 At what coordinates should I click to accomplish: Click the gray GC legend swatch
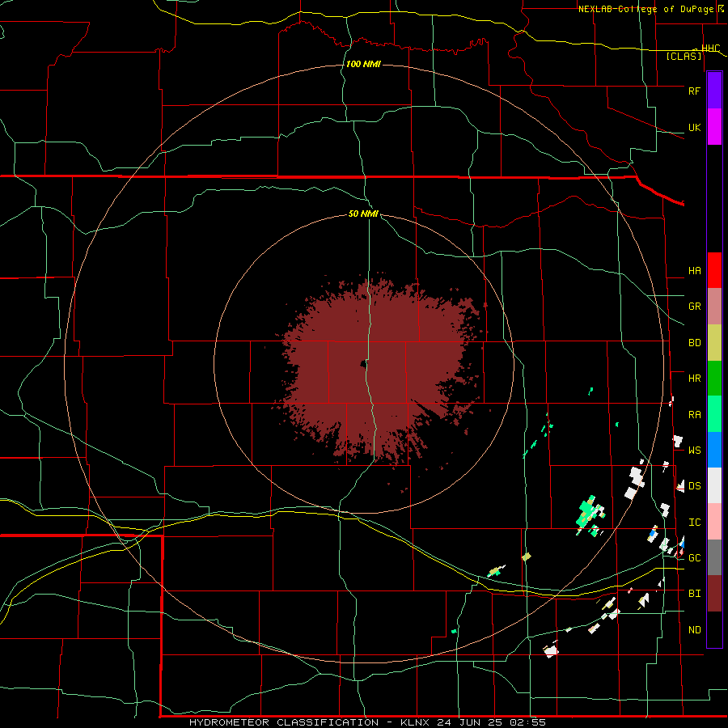point(714,557)
